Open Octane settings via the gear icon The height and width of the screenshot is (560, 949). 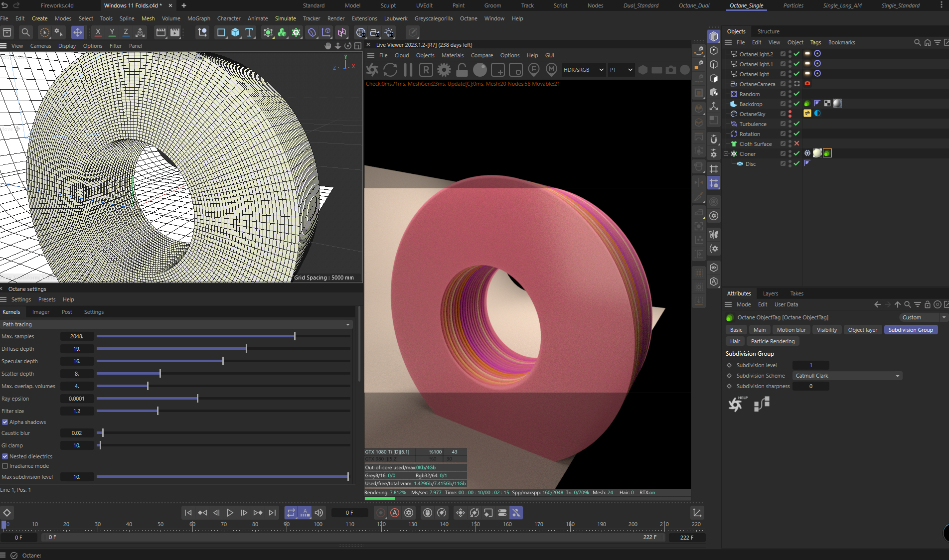click(444, 70)
